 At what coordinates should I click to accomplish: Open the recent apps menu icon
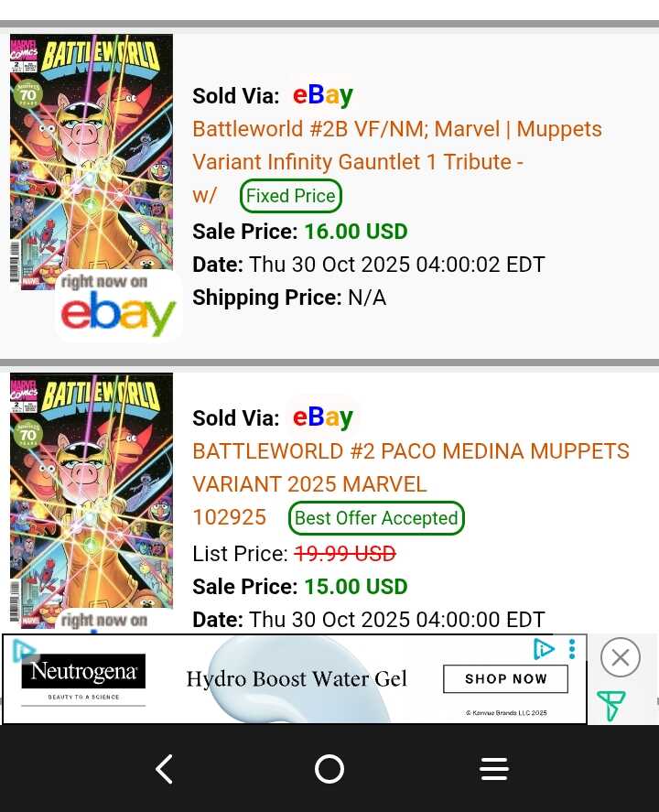[x=493, y=769]
